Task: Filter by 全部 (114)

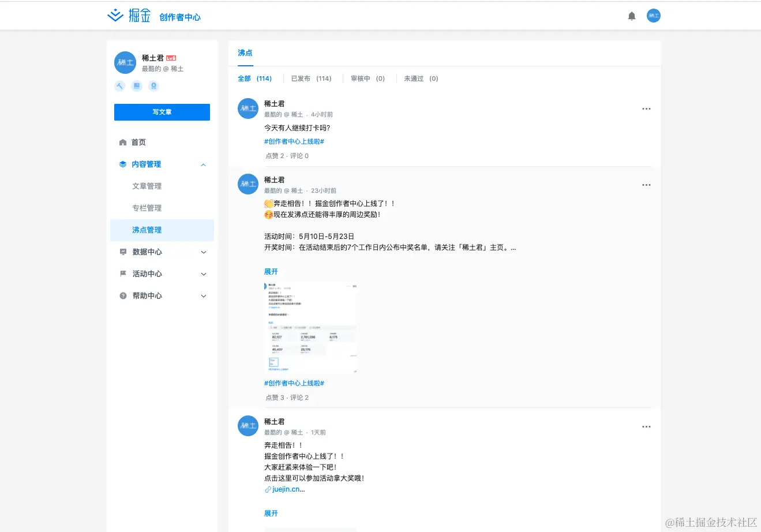Action: pyautogui.click(x=254, y=78)
